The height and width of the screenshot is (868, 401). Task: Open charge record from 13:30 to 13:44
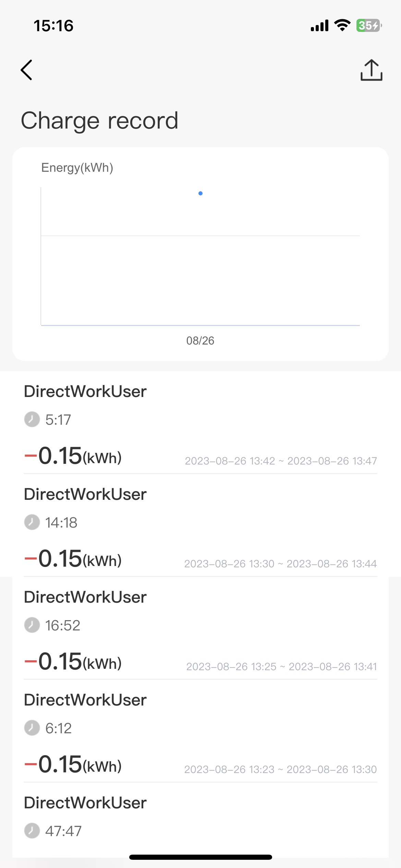(x=200, y=528)
